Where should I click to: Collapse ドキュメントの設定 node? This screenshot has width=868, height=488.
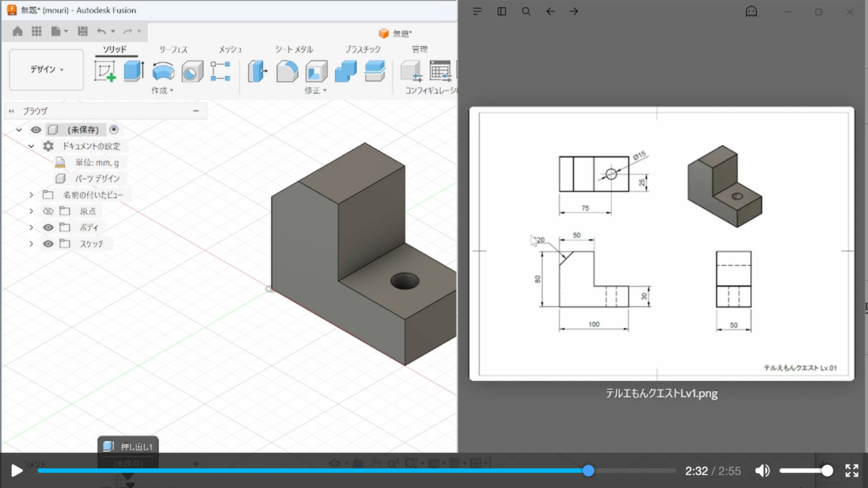(x=31, y=146)
